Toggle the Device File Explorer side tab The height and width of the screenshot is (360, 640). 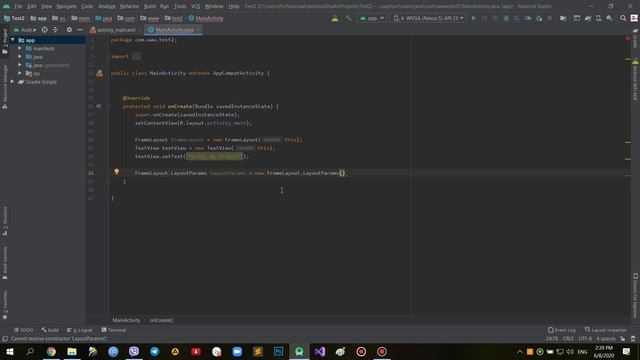[635, 296]
